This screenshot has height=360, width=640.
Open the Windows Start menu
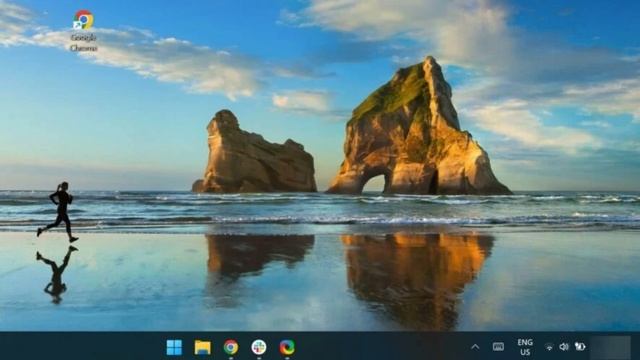[x=174, y=347]
